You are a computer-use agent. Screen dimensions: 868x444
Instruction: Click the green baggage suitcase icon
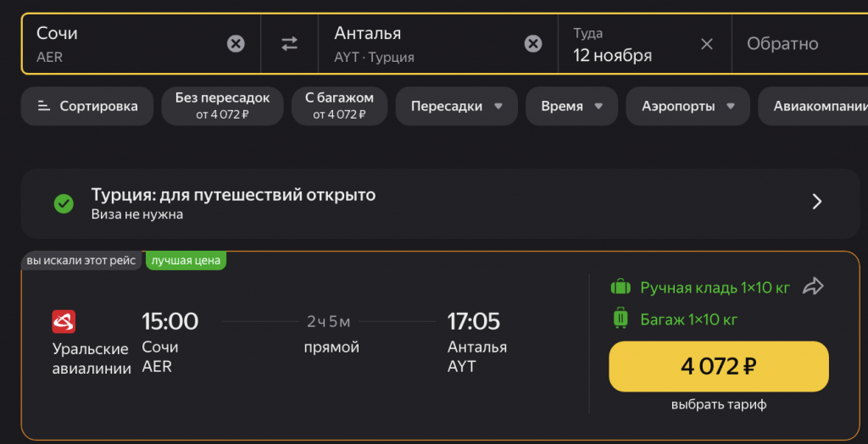pyautogui.click(x=621, y=319)
